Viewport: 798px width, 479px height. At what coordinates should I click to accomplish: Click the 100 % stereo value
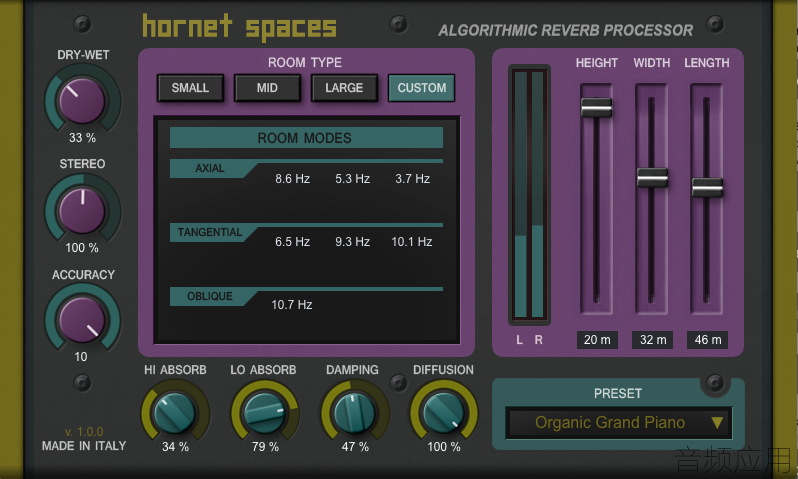[82, 248]
